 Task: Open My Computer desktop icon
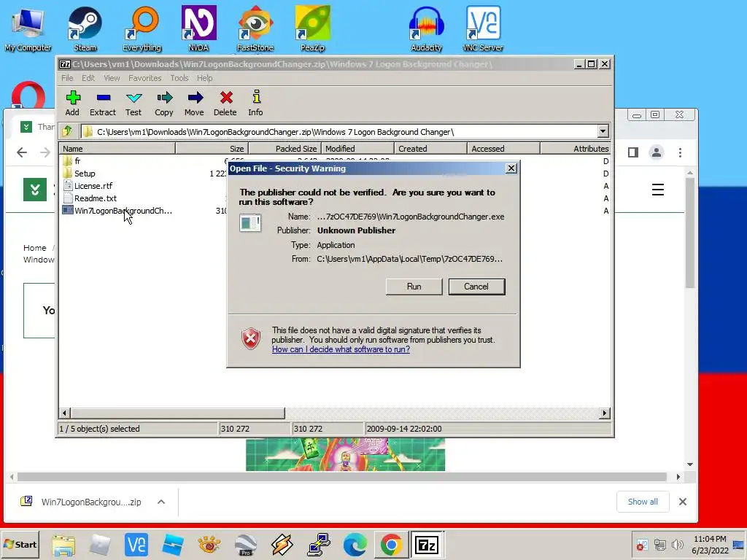pos(28,28)
